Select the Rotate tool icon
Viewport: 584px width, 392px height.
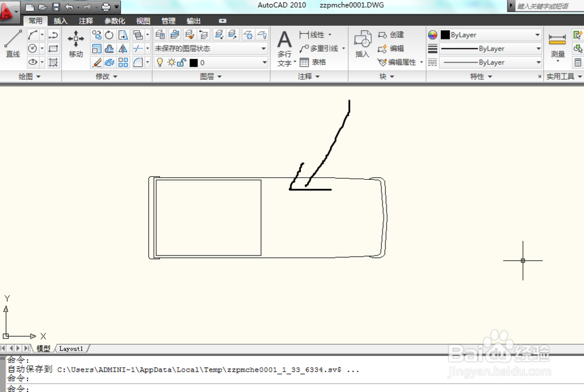click(x=109, y=35)
